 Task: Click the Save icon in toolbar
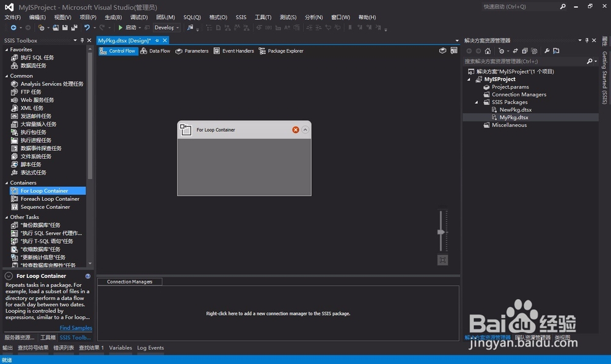[x=65, y=27]
